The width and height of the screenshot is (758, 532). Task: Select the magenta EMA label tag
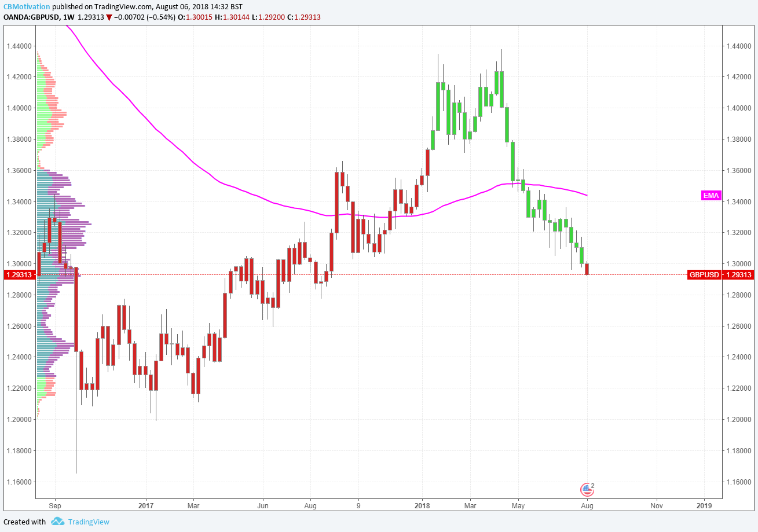pyautogui.click(x=711, y=196)
